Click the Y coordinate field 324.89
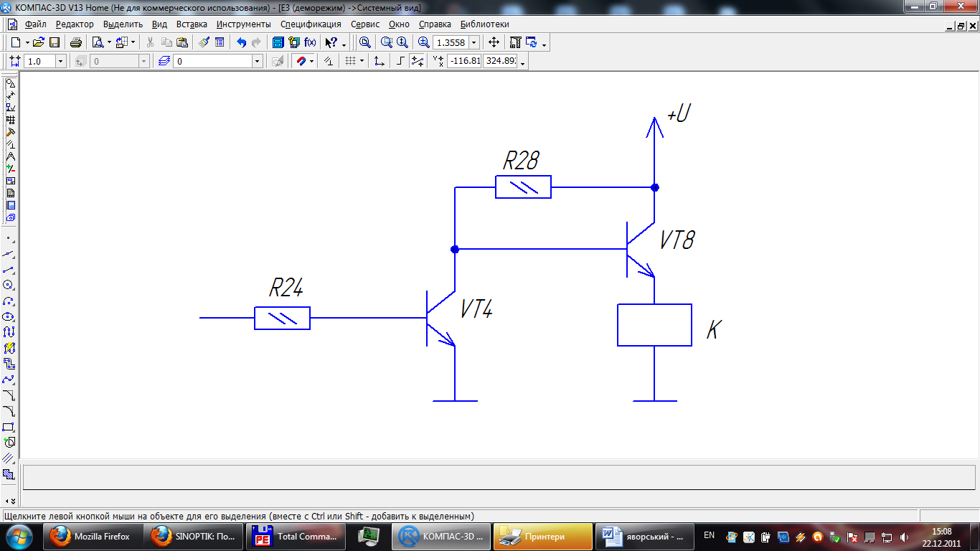980x551 pixels. point(500,62)
